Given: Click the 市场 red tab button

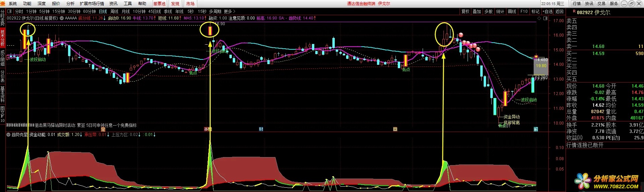Looking at the screenshot, I should click(x=191, y=4).
